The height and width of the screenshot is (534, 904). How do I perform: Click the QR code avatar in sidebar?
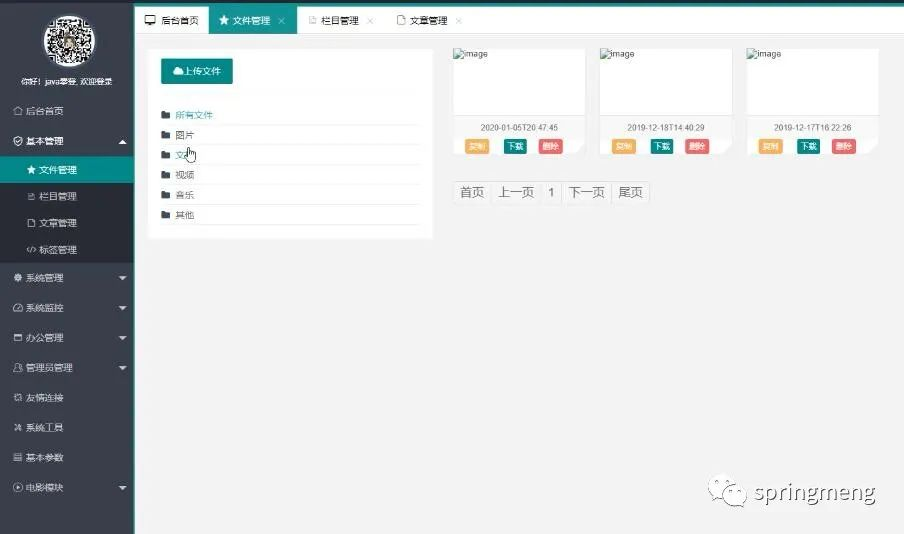[68, 41]
